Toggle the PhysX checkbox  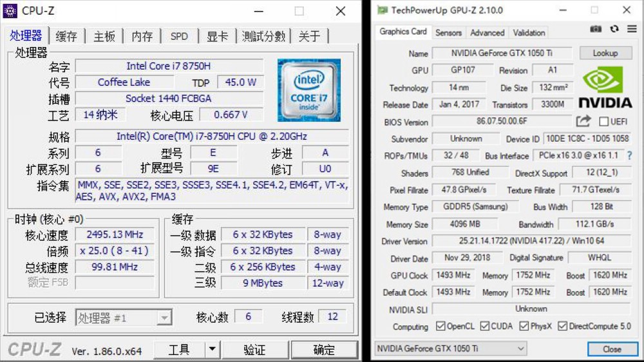[x=524, y=327]
